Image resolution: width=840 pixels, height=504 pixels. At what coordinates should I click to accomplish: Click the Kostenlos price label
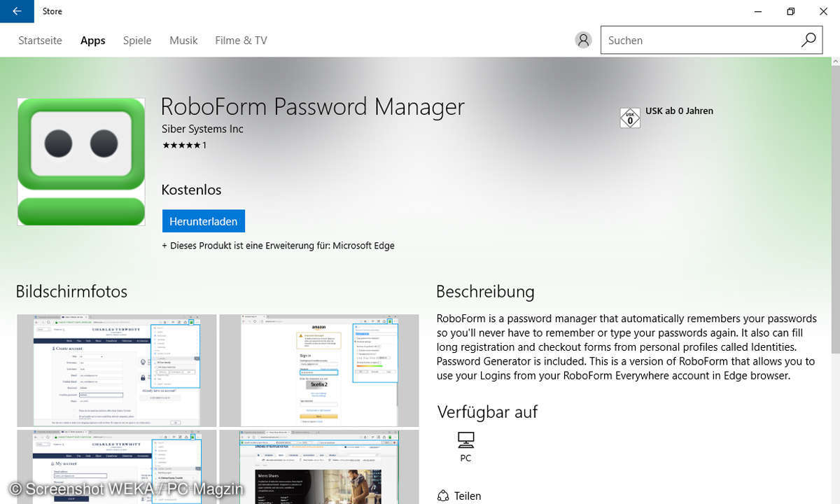click(191, 190)
